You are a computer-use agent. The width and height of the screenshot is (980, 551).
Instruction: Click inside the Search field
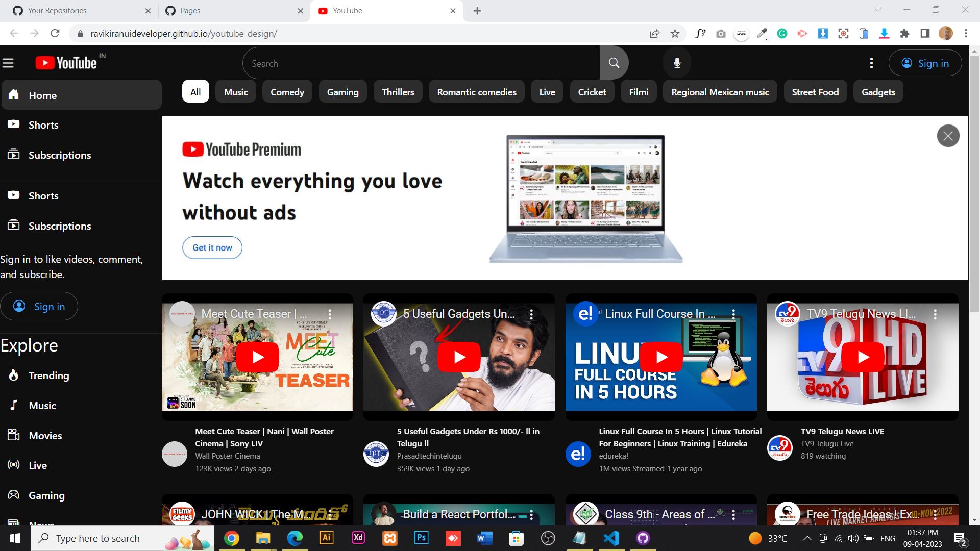click(x=421, y=63)
